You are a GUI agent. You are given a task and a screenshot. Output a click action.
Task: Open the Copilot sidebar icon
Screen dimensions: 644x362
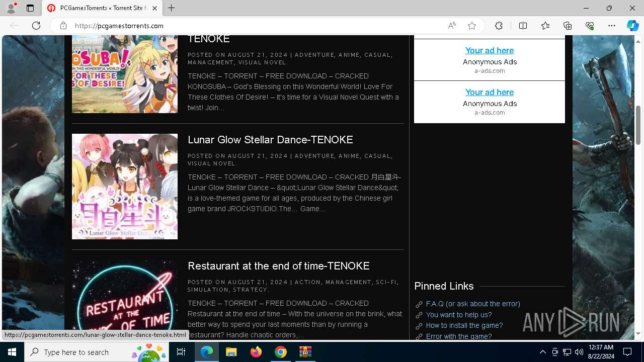(x=632, y=26)
